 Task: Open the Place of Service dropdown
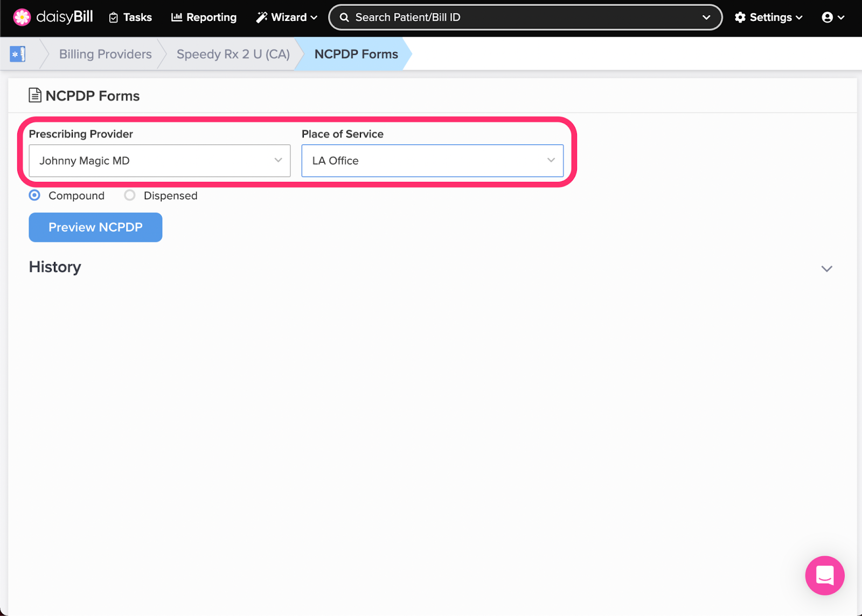click(433, 160)
